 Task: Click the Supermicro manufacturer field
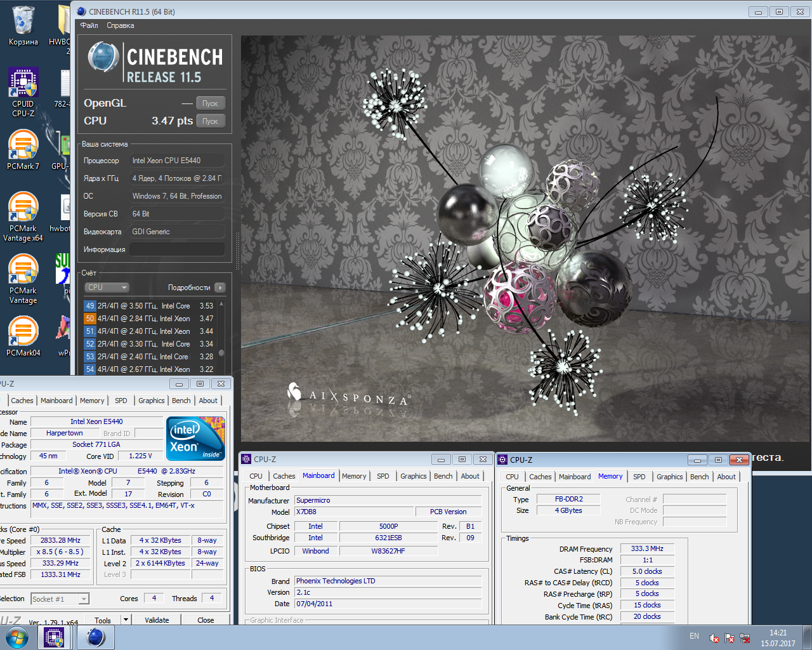(x=388, y=500)
